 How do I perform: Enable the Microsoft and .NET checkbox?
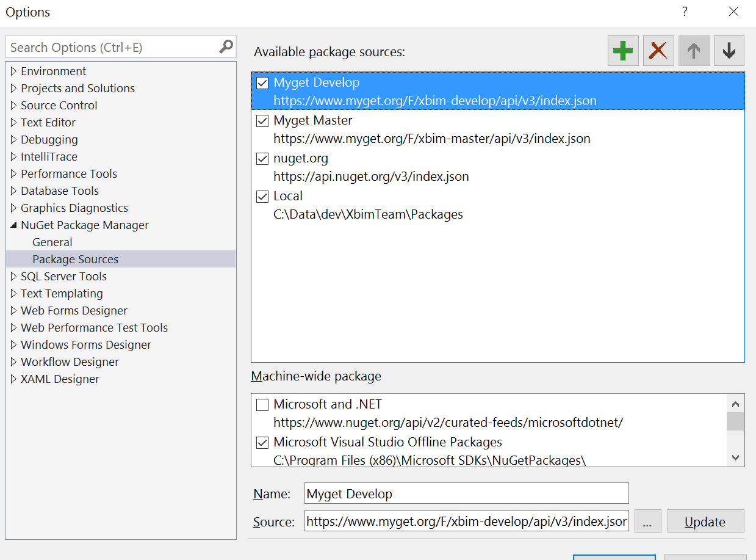pos(262,405)
